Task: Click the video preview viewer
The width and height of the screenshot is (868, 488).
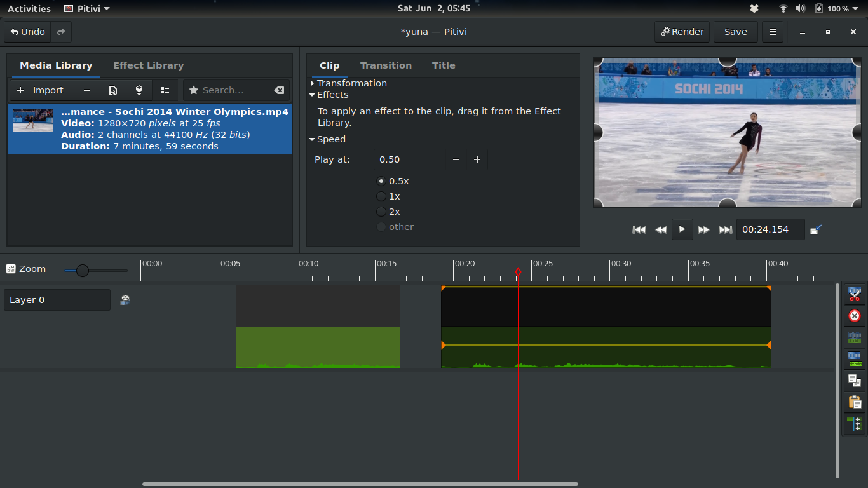Action: click(x=728, y=132)
